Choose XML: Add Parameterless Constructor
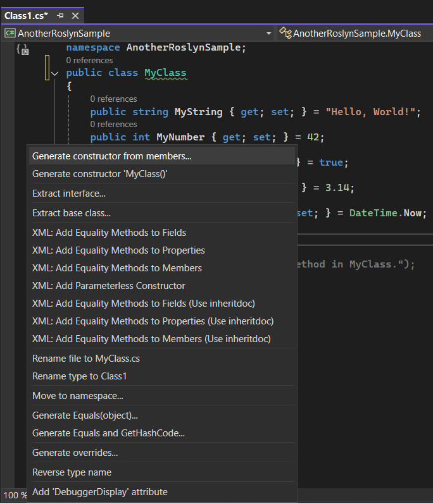Viewport: 433px width, 504px height. 162,286
